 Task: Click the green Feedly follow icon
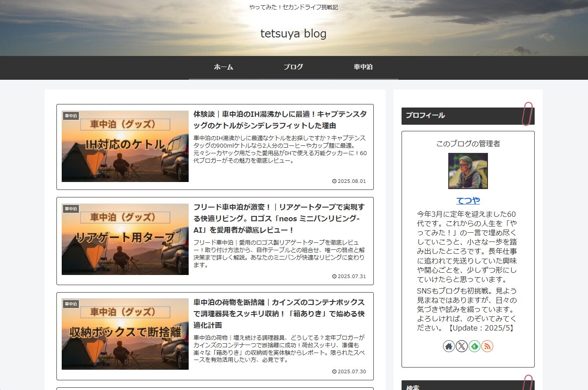coord(474,346)
